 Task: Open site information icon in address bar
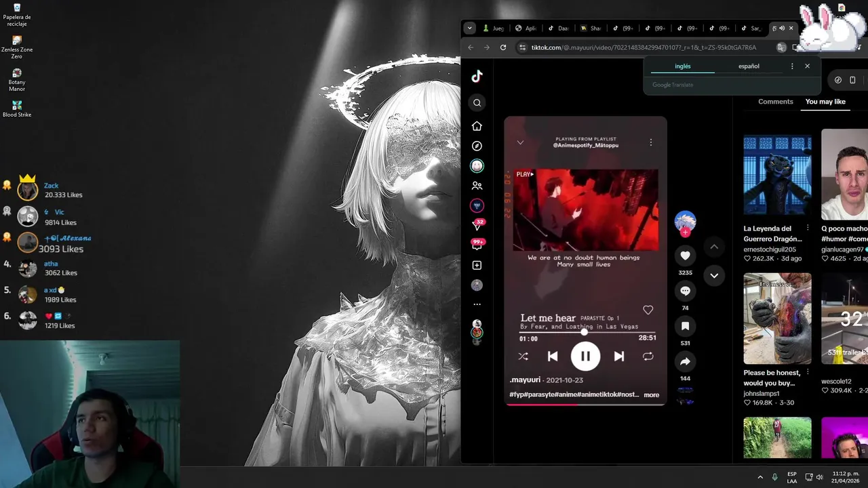coord(521,47)
